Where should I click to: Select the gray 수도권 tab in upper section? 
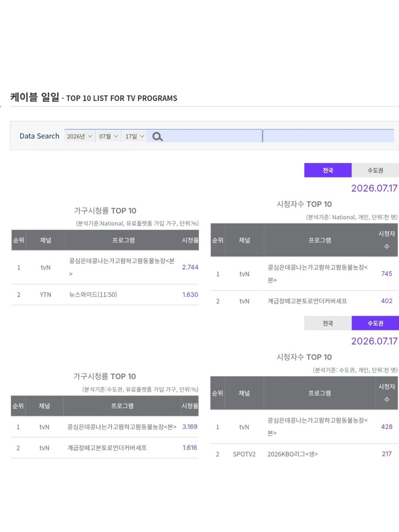point(375,170)
